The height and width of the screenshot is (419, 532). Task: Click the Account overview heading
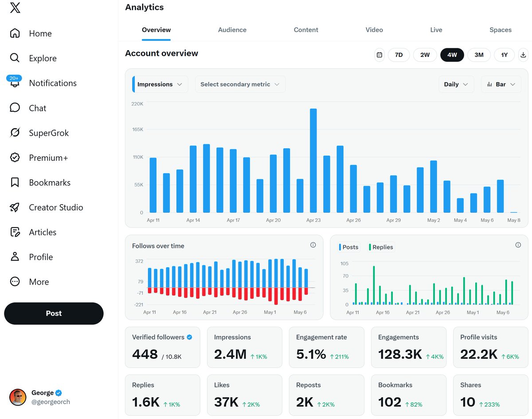coord(161,53)
